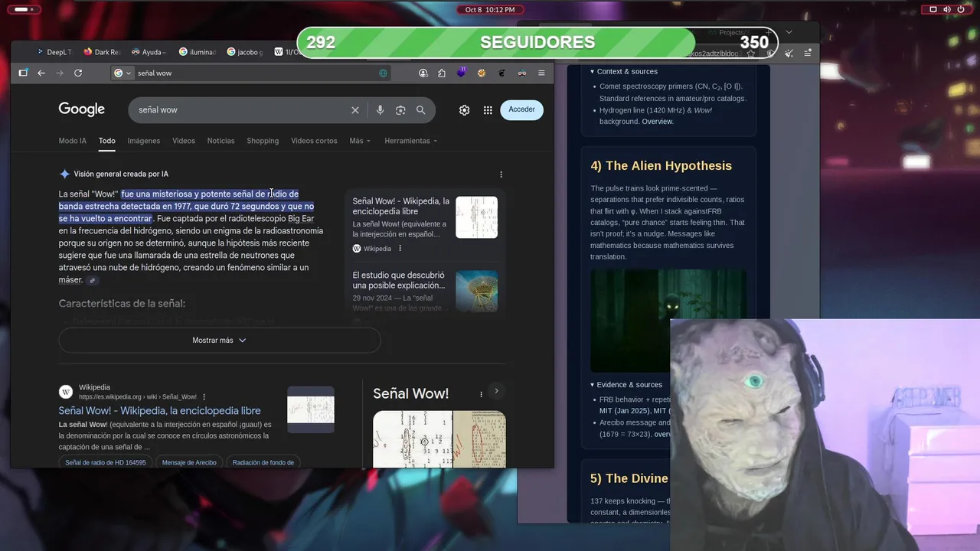Click the purple extension icon with badge
Viewport: 980px width, 551px height.
coord(462,72)
